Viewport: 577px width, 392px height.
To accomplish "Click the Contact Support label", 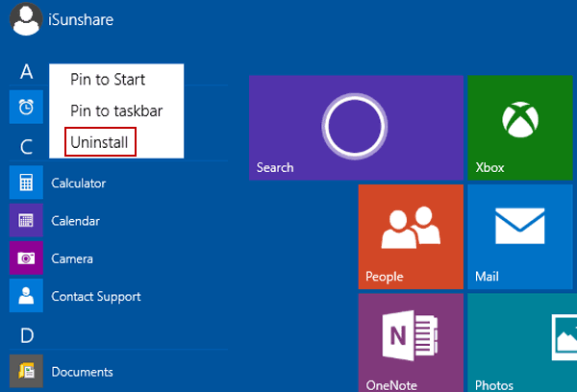I will pos(96,297).
